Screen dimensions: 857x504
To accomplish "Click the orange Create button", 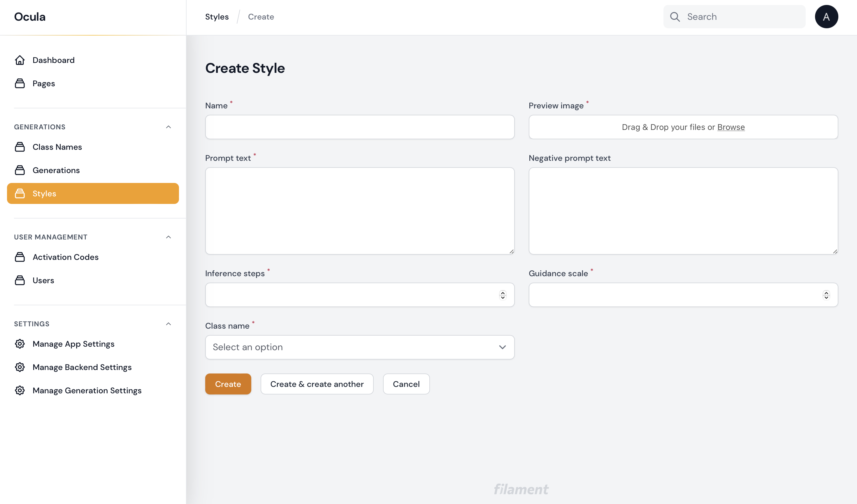I will 228,384.
